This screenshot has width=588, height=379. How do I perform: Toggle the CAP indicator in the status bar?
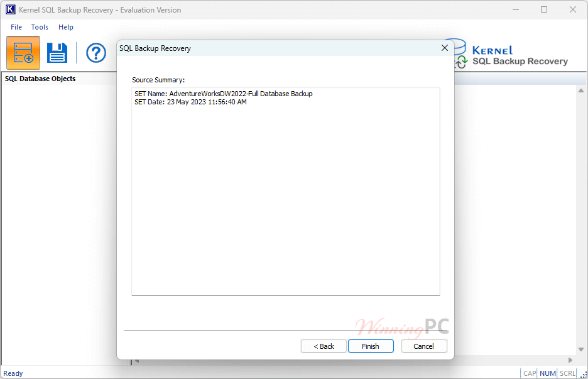[529, 373]
